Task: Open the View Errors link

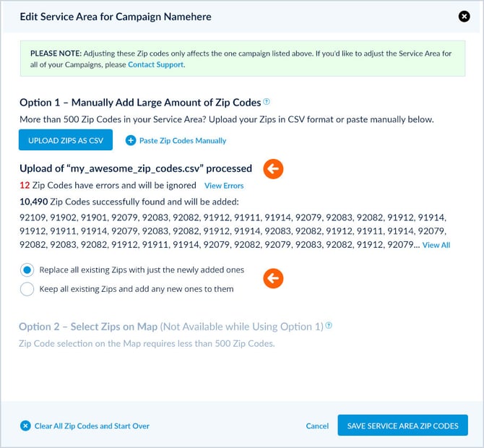Action: [x=224, y=186]
